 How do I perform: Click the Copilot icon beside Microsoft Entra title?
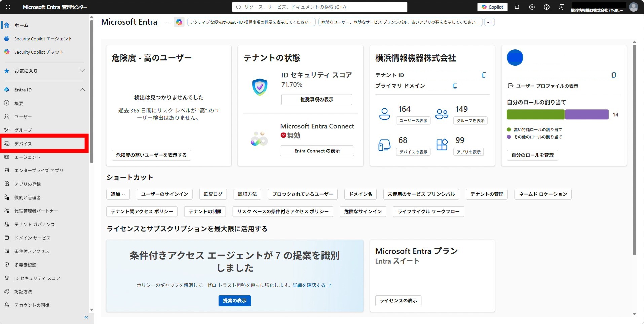tap(179, 22)
